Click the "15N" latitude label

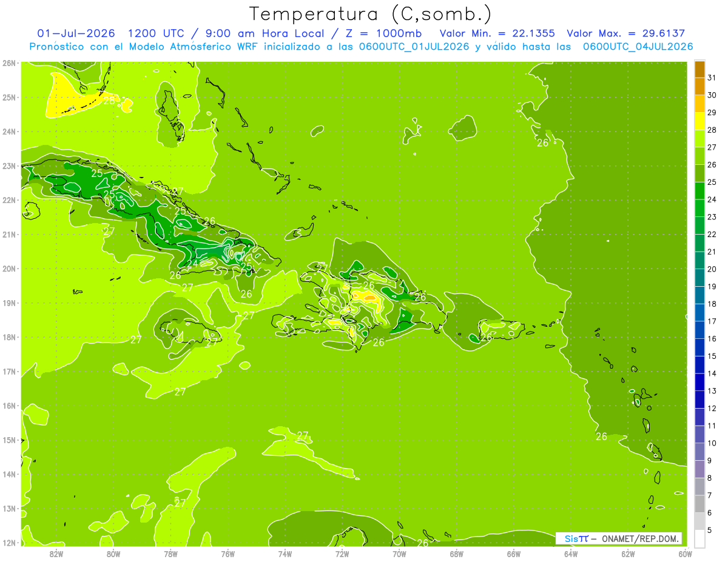[x=8, y=440]
